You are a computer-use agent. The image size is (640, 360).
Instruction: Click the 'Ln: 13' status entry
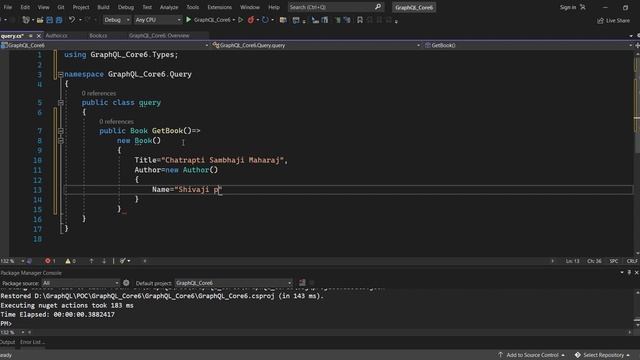(572, 261)
